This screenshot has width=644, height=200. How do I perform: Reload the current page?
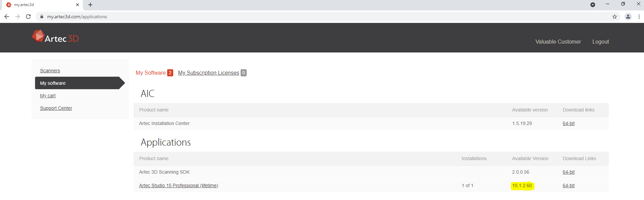pos(28,17)
